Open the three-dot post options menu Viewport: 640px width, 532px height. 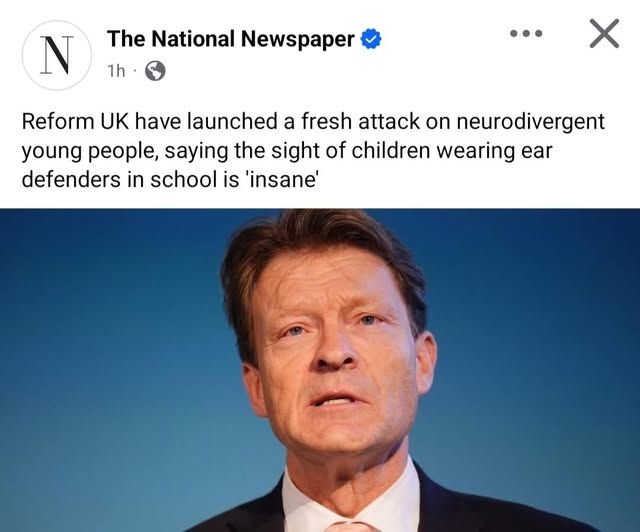click(x=526, y=33)
